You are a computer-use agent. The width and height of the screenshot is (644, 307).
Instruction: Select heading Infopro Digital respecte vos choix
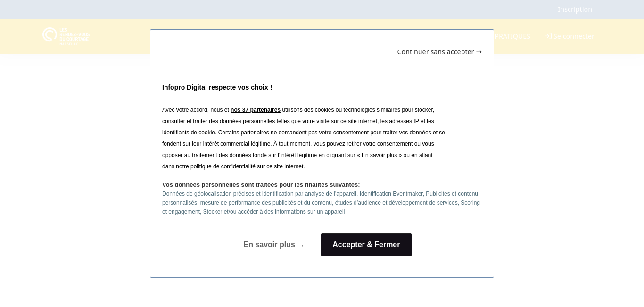click(217, 87)
